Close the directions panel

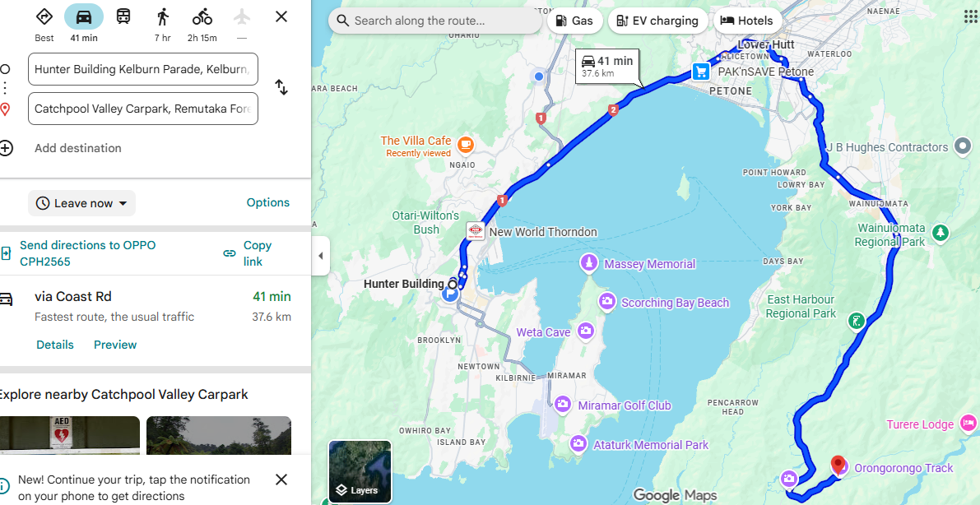pyautogui.click(x=281, y=16)
